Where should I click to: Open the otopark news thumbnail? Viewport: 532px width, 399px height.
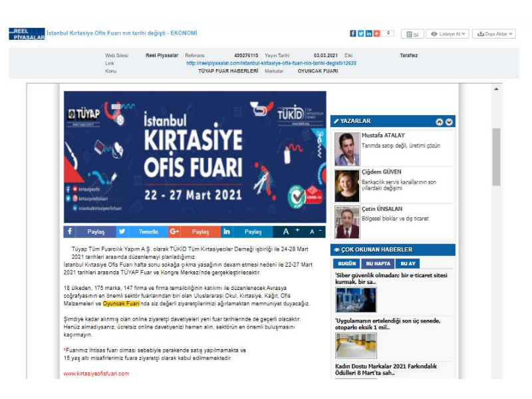[356, 345]
